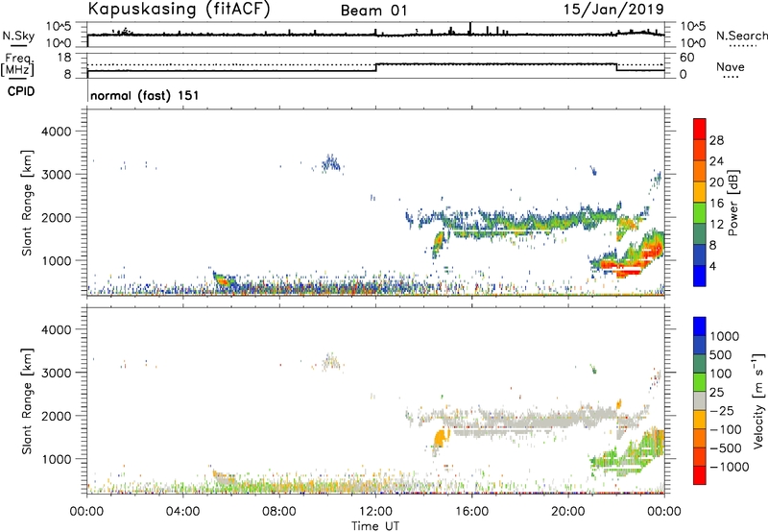Click the "28" tick on the power colorbar
This screenshot has width=768, height=532.
click(x=716, y=140)
